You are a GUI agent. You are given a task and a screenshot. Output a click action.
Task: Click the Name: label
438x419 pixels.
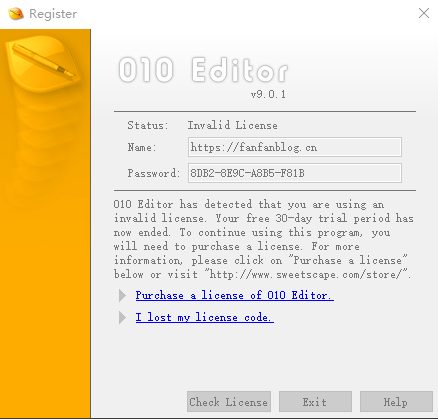[142, 147]
